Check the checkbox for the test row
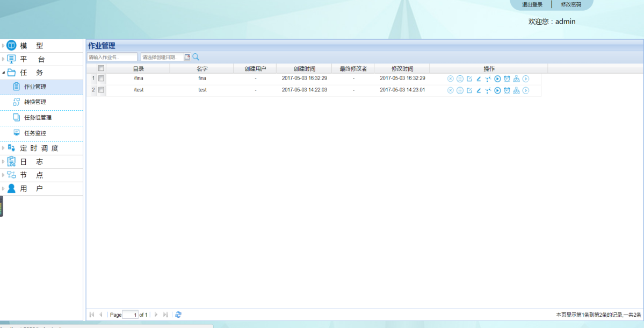This screenshot has width=644, height=328. click(x=101, y=90)
